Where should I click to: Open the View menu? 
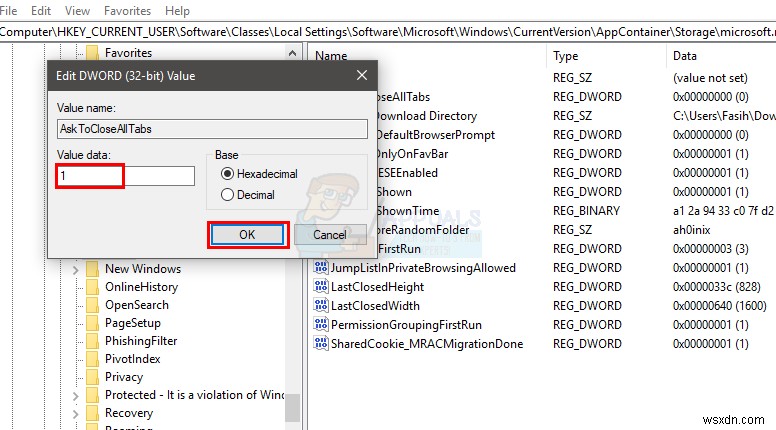tap(77, 10)
